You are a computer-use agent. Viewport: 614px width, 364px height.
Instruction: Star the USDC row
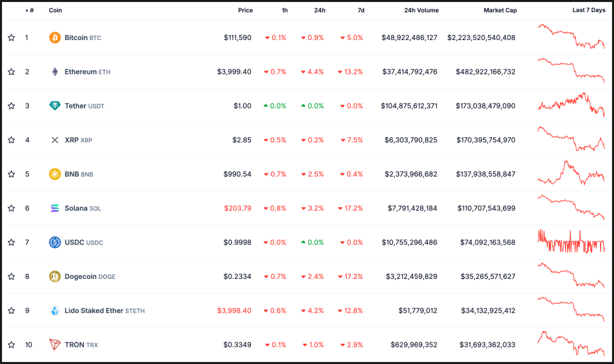click(11, 242)
